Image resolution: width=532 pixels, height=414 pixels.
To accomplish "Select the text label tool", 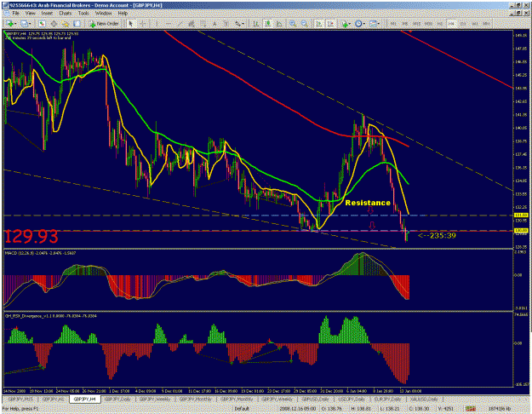I will (x=226, y=24).
